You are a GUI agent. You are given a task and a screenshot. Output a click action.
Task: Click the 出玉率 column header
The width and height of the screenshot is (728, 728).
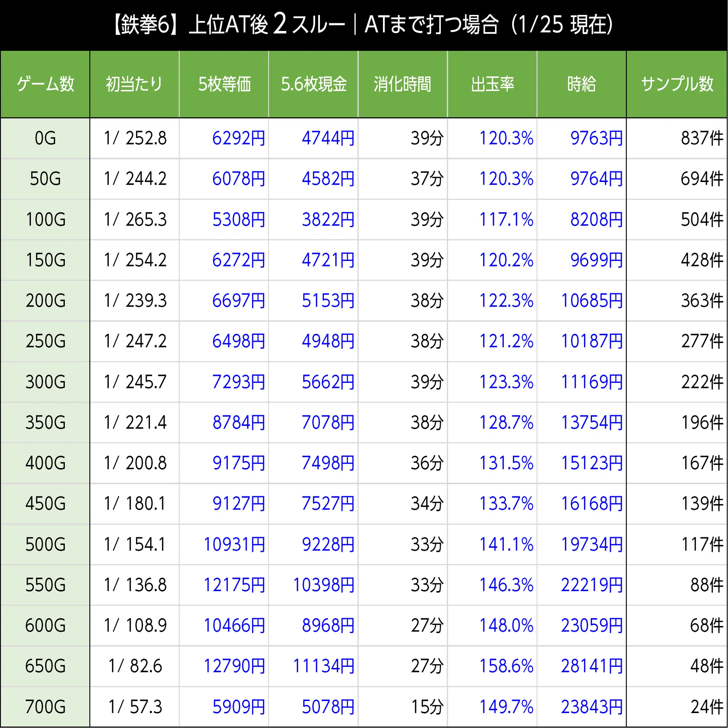492,84
